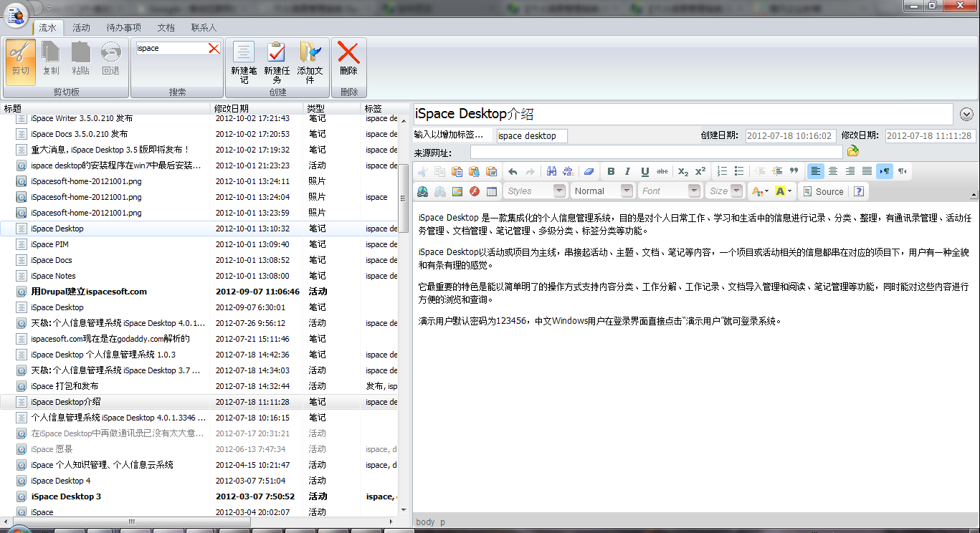Open the Font dropdown
Screen dimensions: 980x533
click(x=670, y=191)
